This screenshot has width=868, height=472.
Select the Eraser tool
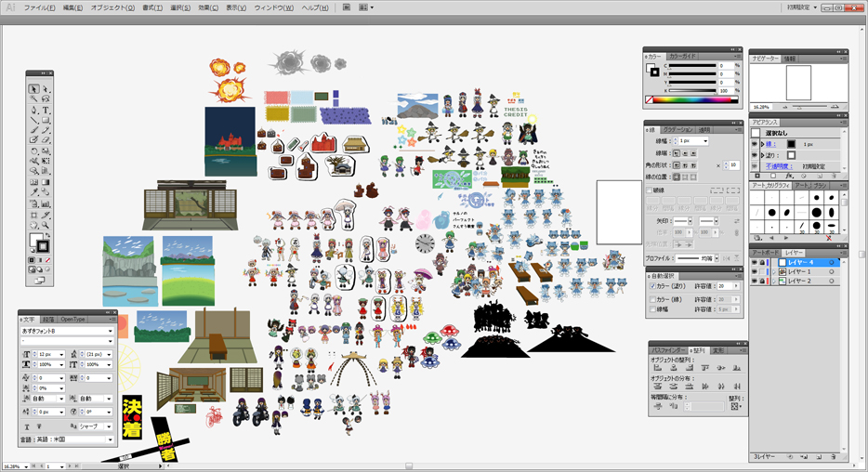46,140
